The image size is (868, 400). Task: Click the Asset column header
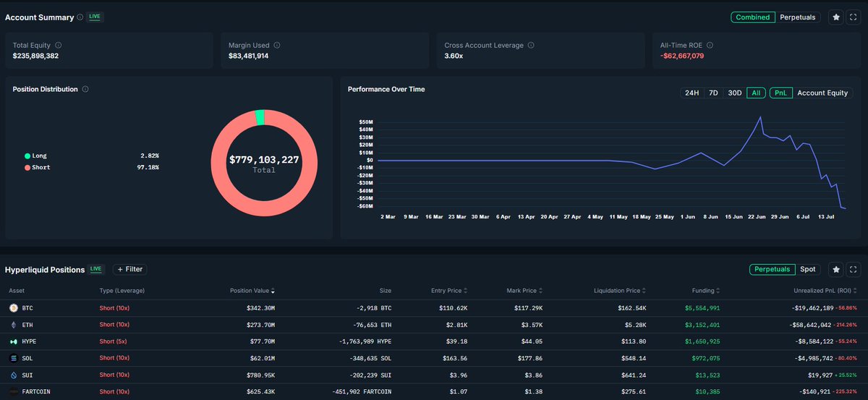pos(17,291)
